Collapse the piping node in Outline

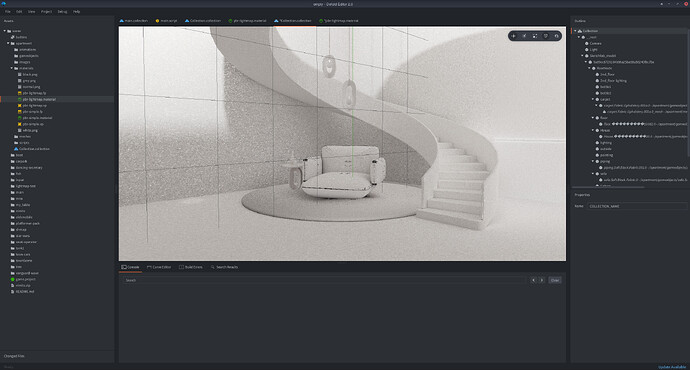(x=593, y=161)
